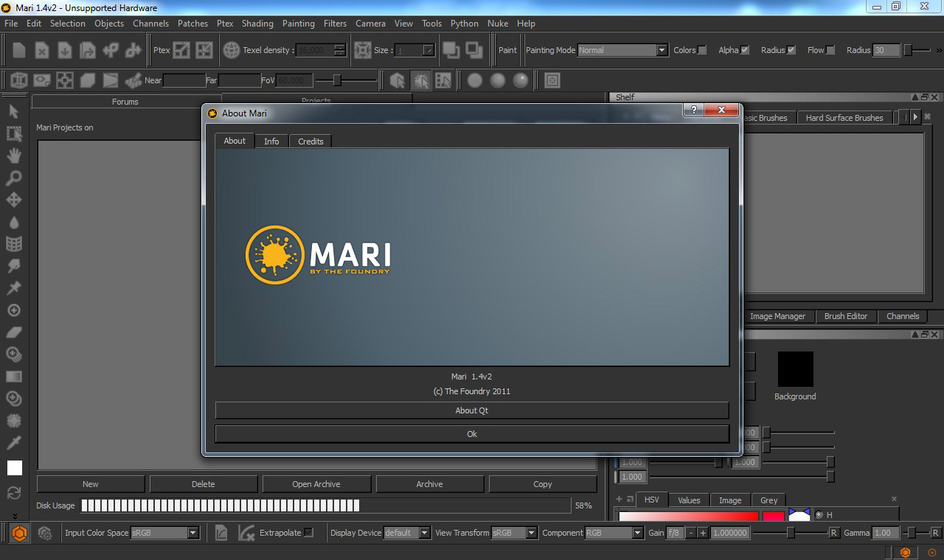Open the Display Device dropdown
This screenshot has height=560, width=944.
point(407,532)
